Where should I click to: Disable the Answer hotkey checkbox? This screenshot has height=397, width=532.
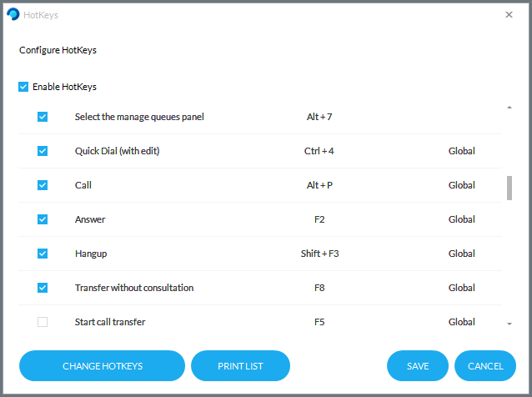pyautogui.click(x=43, y=219)
